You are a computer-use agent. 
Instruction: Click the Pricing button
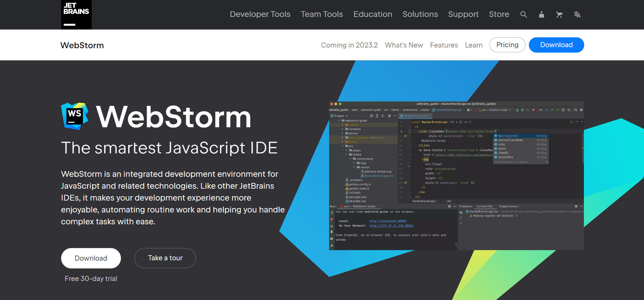coord(507,45)
